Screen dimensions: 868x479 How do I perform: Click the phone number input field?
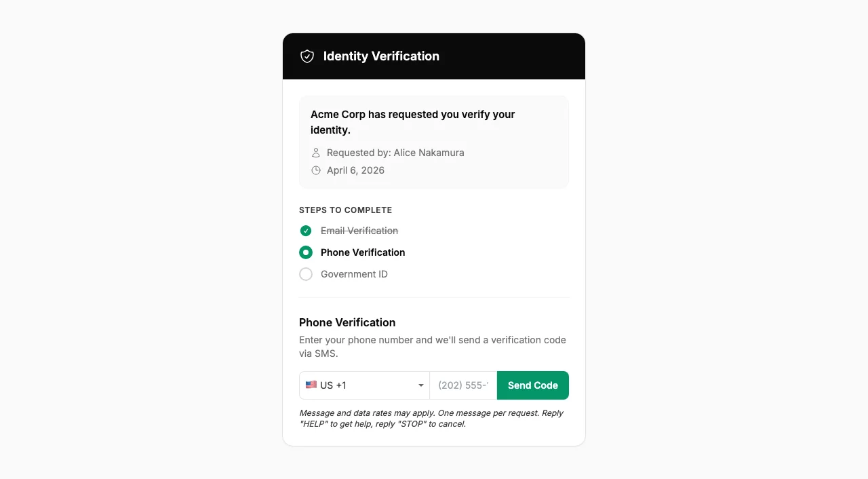[x=463, y=385]
